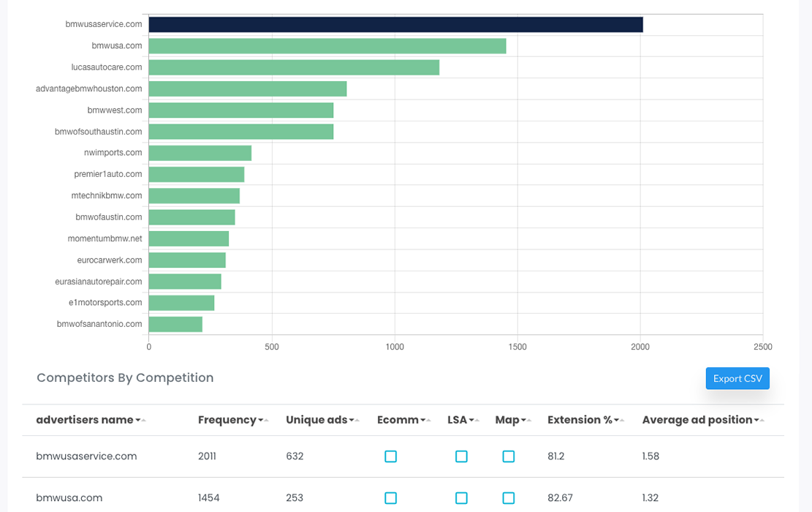Toggle Ecomm checkbox for bmwusaservice.com
The height and width of the screenshot is (512, 812).
click(391, 456)
